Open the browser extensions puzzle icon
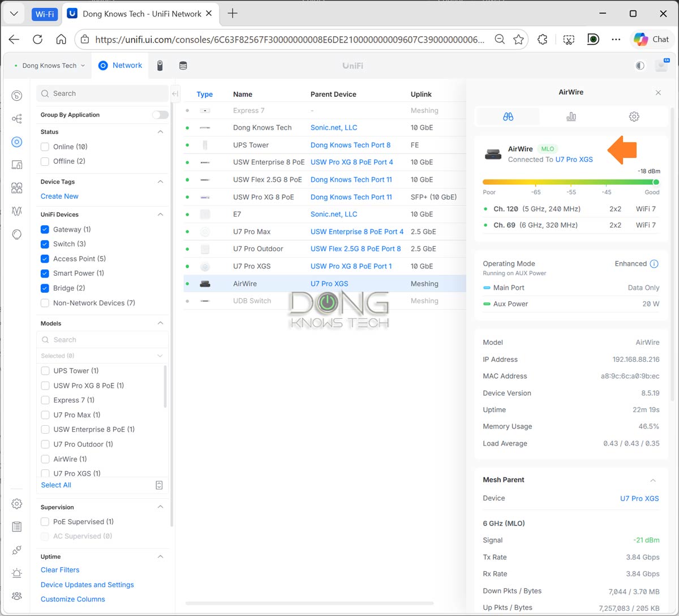This screenshot has height=616, width=679. tap(543, 40)
